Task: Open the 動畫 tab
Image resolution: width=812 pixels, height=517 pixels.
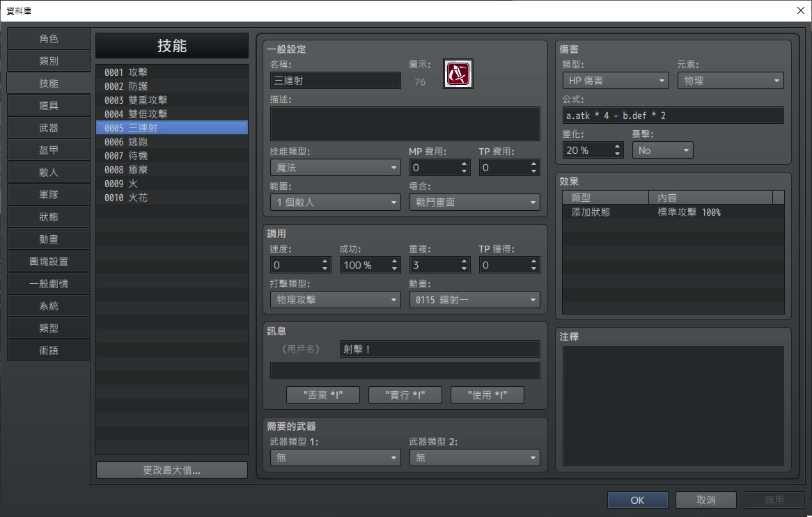Action: pos(49,239)
